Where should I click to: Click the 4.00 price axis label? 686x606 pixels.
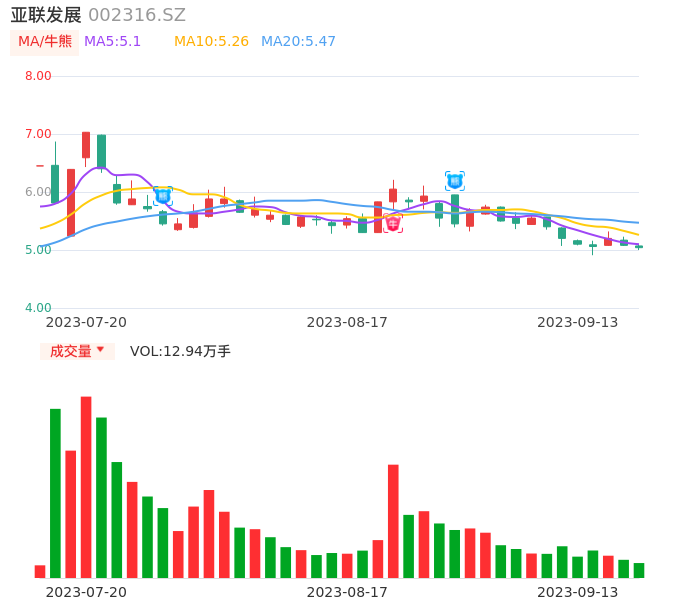point(38,308)
